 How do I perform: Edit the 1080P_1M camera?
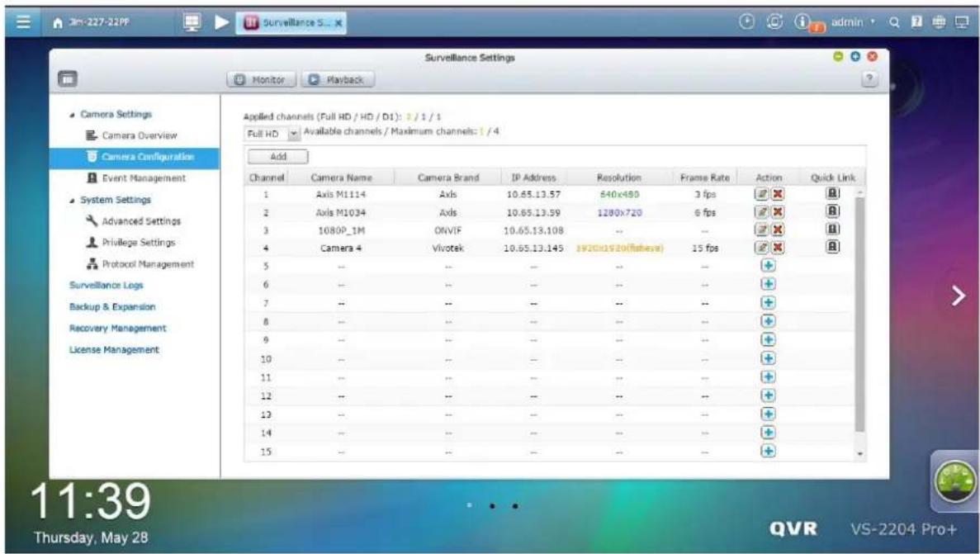coord(761,230)
